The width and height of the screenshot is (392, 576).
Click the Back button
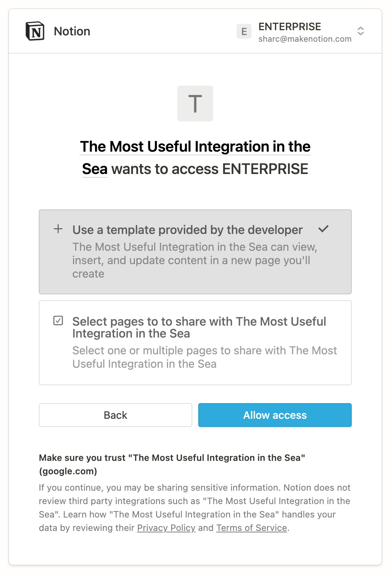coord(116,415)
